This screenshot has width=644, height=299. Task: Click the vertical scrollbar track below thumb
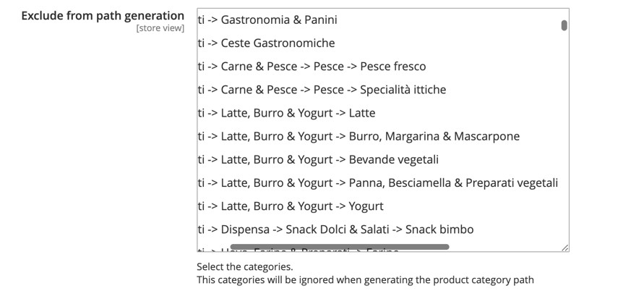[x=564, y=145]
